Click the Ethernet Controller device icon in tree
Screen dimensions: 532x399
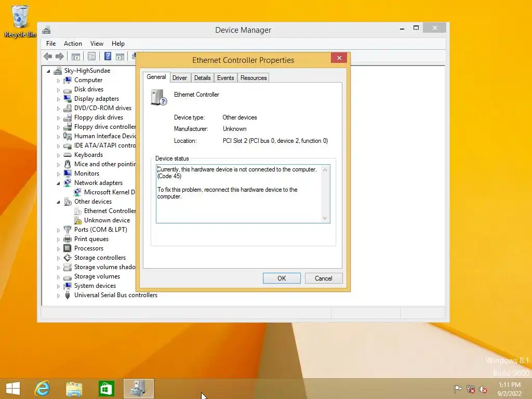tap(78, 211)
